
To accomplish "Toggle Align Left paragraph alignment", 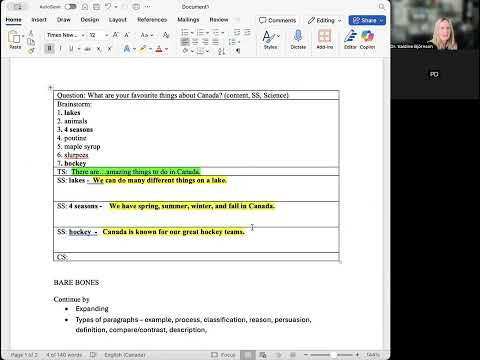I will tap(185, 42).
